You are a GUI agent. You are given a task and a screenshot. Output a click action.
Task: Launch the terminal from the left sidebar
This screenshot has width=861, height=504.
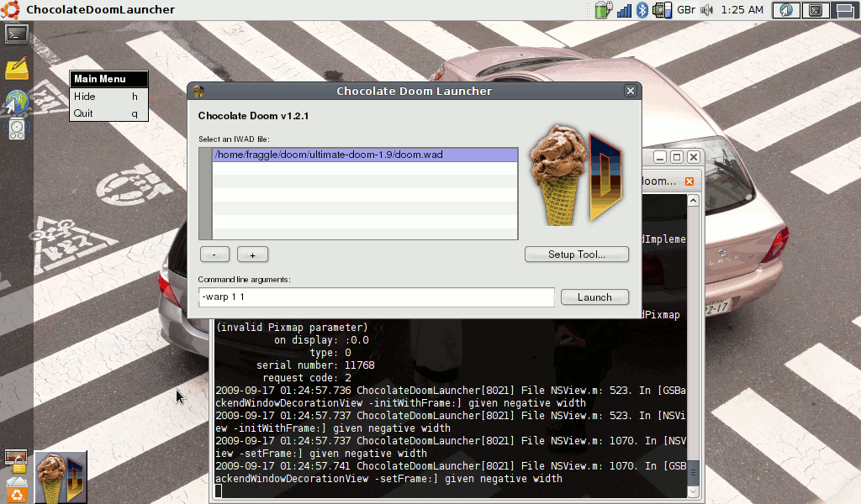17,34
